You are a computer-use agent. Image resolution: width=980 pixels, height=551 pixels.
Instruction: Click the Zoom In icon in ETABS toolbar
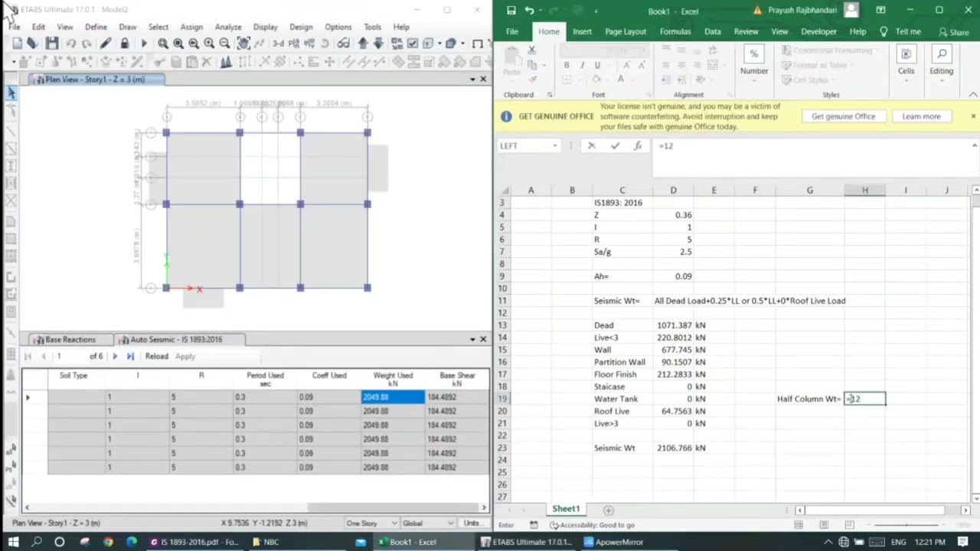[209, 44]
